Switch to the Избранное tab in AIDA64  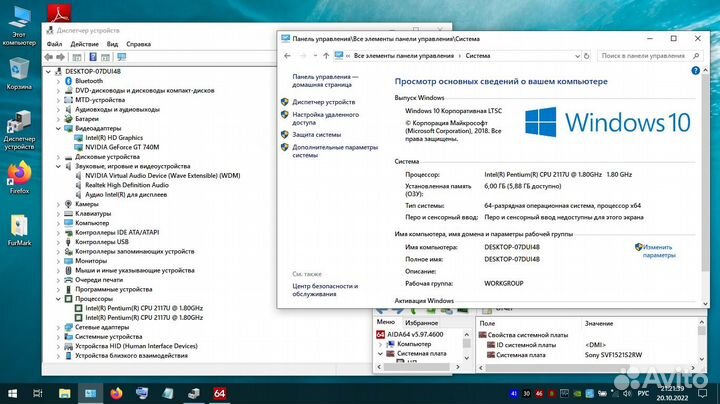(x=421, y=323)
